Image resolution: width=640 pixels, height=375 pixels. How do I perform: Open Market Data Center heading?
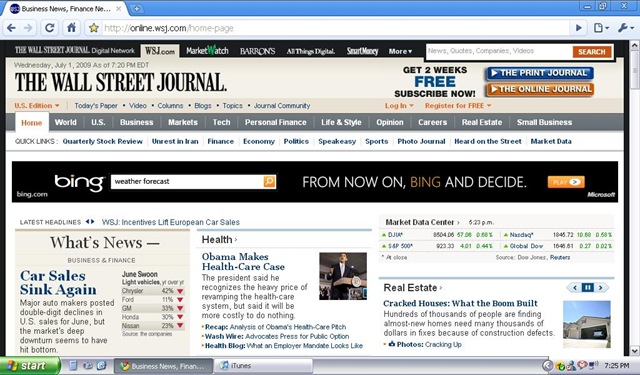[422, 222]
